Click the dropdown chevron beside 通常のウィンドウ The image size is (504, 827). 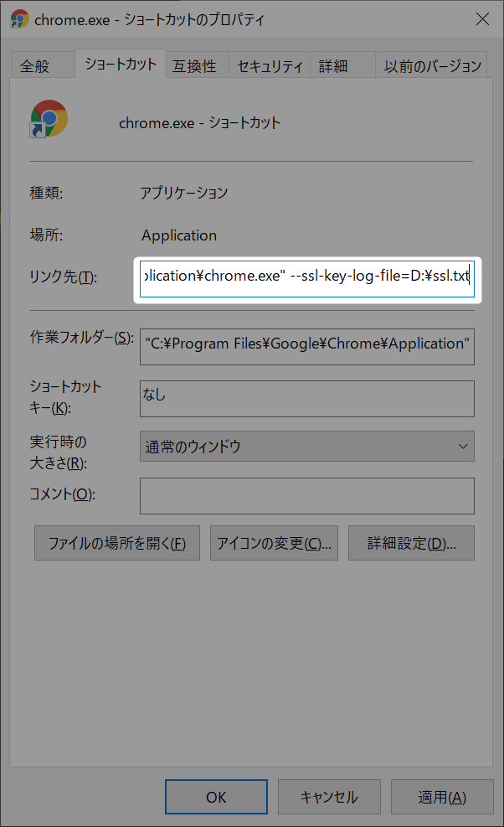pyautogui.click(x=463, y=447)
